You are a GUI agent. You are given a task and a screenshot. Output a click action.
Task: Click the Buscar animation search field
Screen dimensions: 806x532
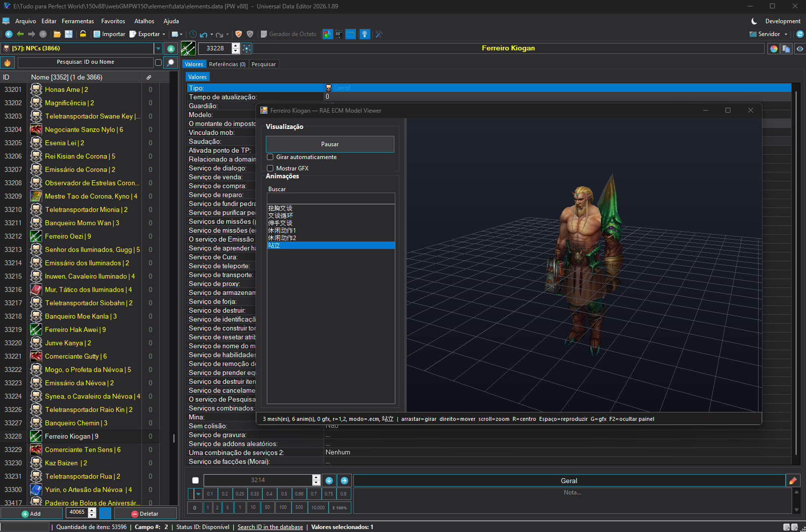click(331, 198)
